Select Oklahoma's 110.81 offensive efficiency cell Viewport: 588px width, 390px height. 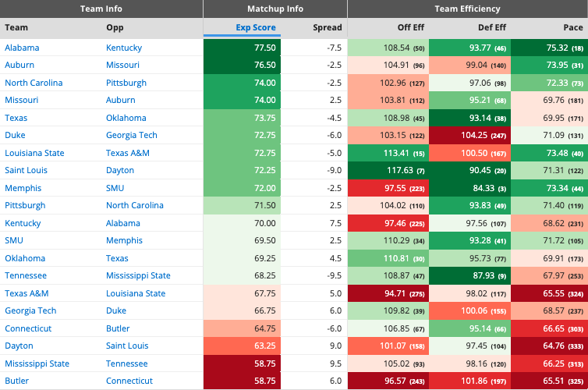tap(388, 258)
